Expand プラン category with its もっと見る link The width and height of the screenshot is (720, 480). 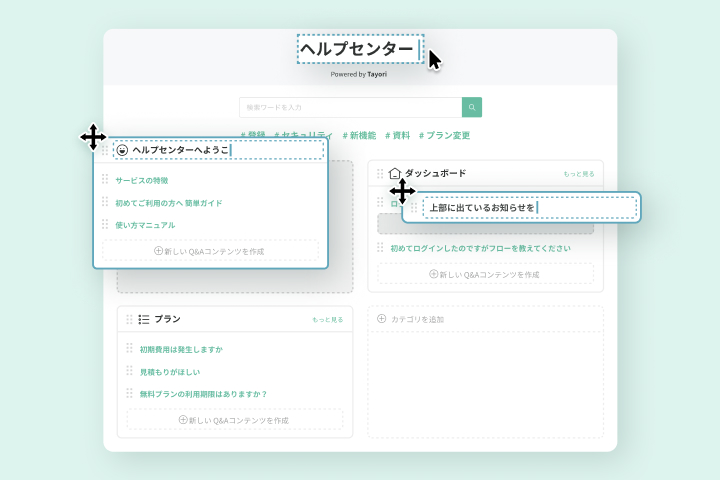click(327, 320)
